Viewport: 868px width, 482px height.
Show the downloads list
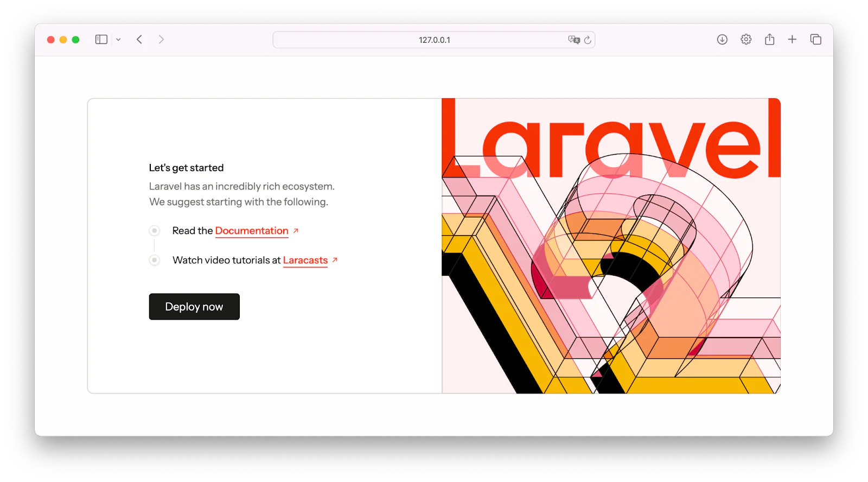point(722,40)
